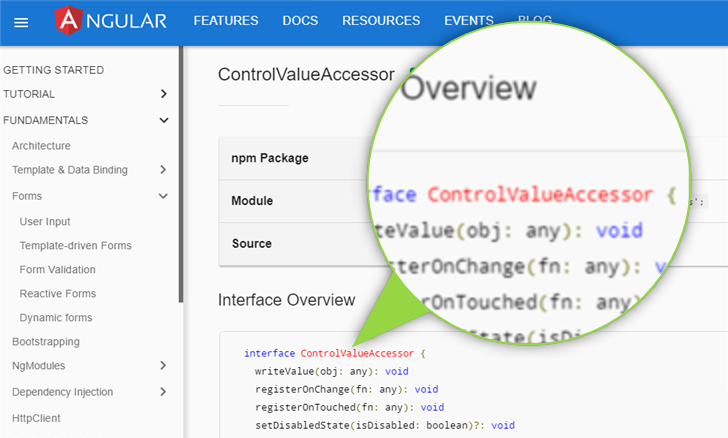Screen dimensions: 728x438
Task: Collapse the FUNDAMENTALS section chevron
Action: pos(163,120)
